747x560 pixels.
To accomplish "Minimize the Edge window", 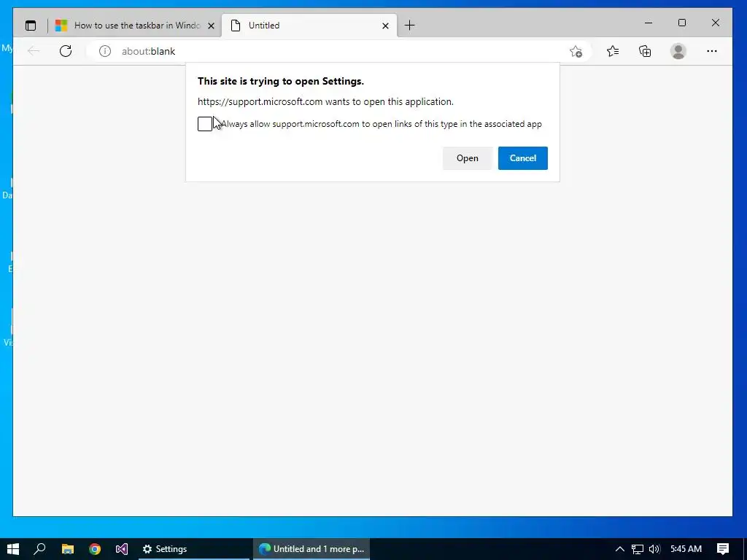I will coord(649,23).
